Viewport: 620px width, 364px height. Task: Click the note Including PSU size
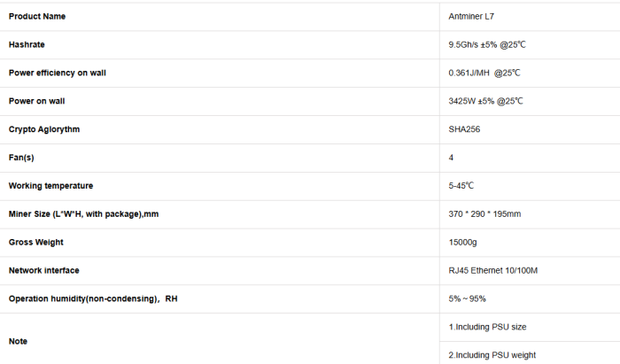[487, 327]
